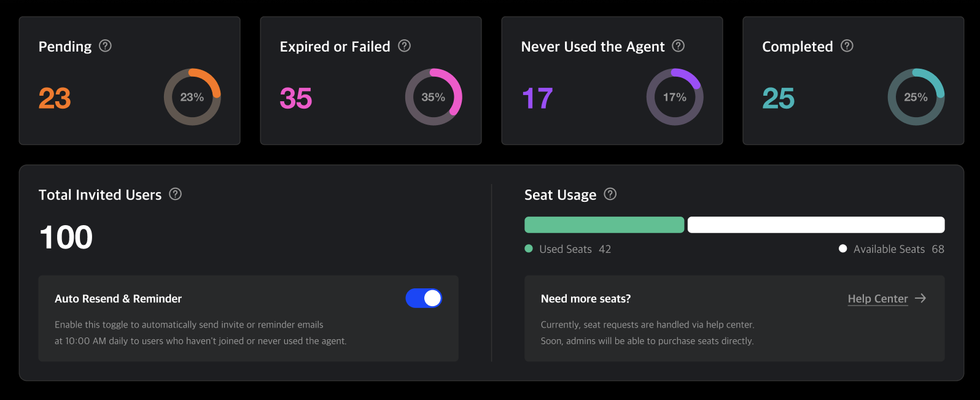Click the Need more seats heading
Image resolution: width=980 pixels, height=400 pixels.
(585, 298)
